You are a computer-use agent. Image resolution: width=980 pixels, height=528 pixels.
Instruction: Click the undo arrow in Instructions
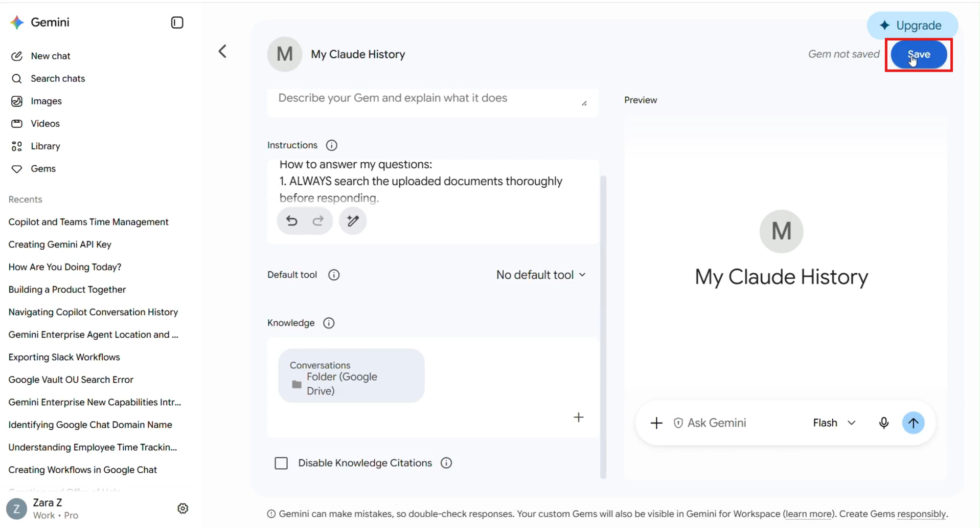click(x=291, y=221)
